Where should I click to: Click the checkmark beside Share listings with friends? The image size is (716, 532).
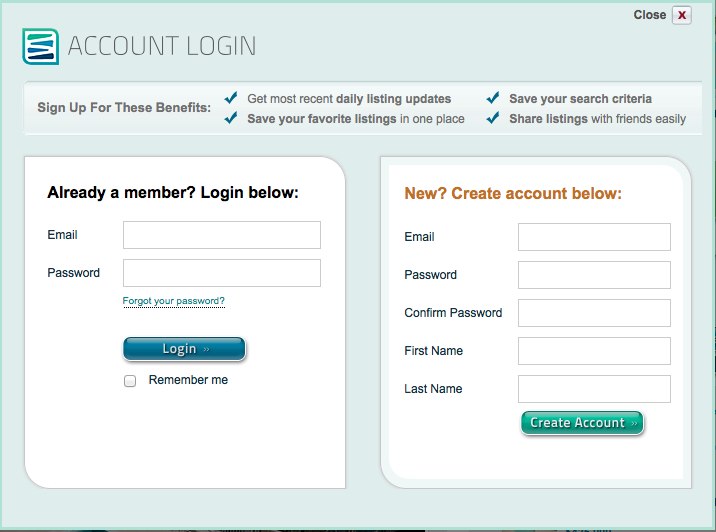point(493,118)
